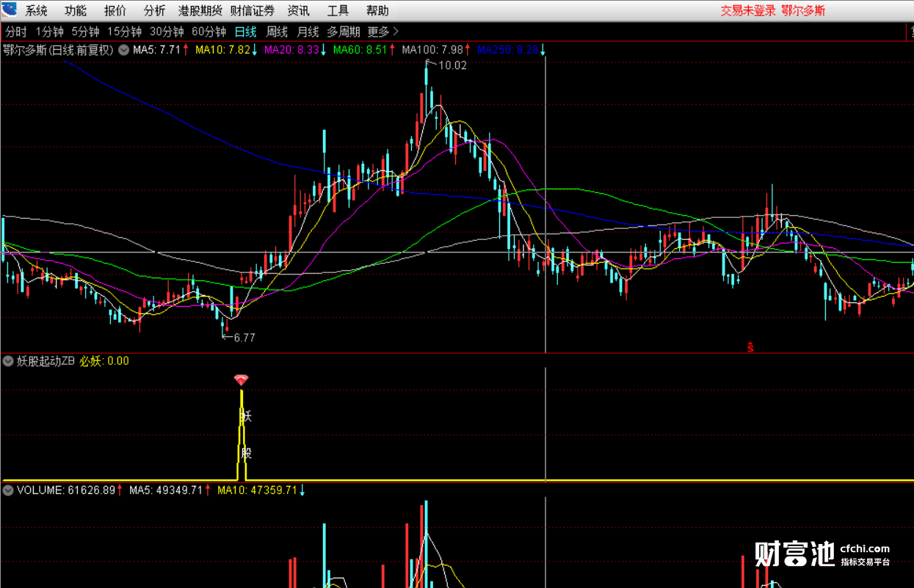Open the 工具 menu
Screen dimensions: 914x588
[338, 11]
